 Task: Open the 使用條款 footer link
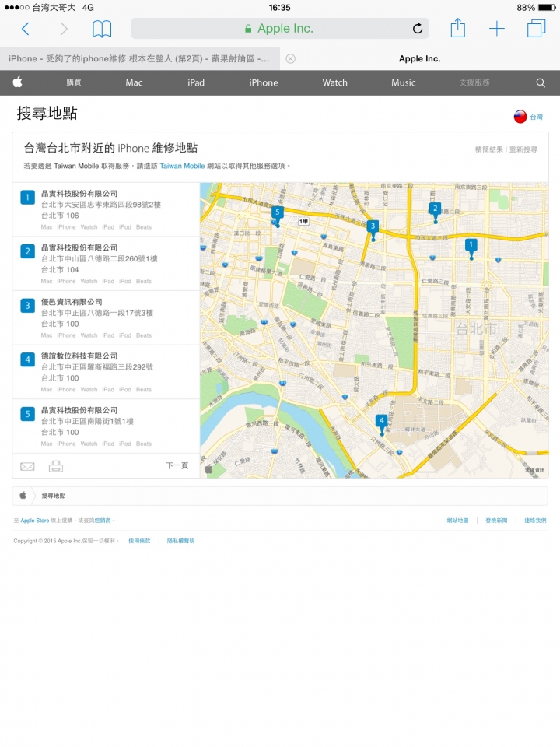click(139, 541)
